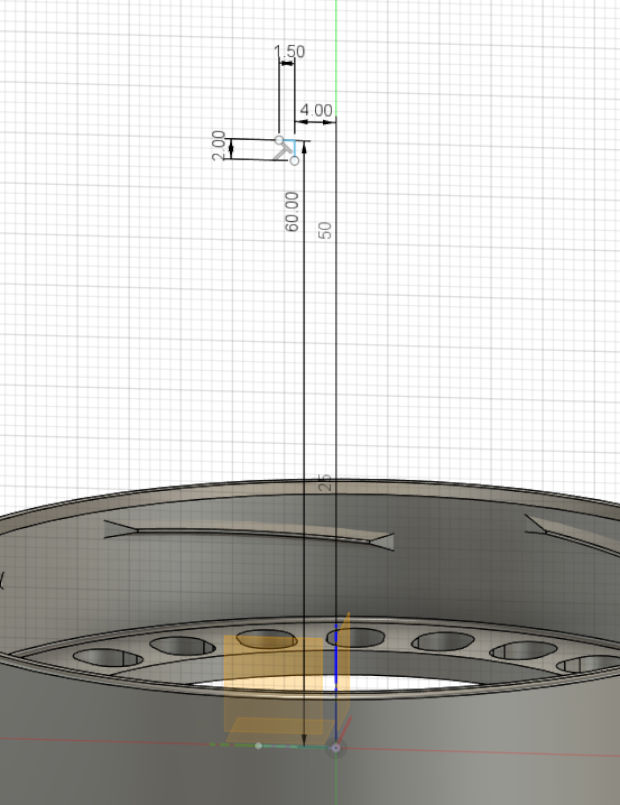Select the short blue horizontal sketch line
Viewport: 620px width, 805px height.
pos(288,141)
